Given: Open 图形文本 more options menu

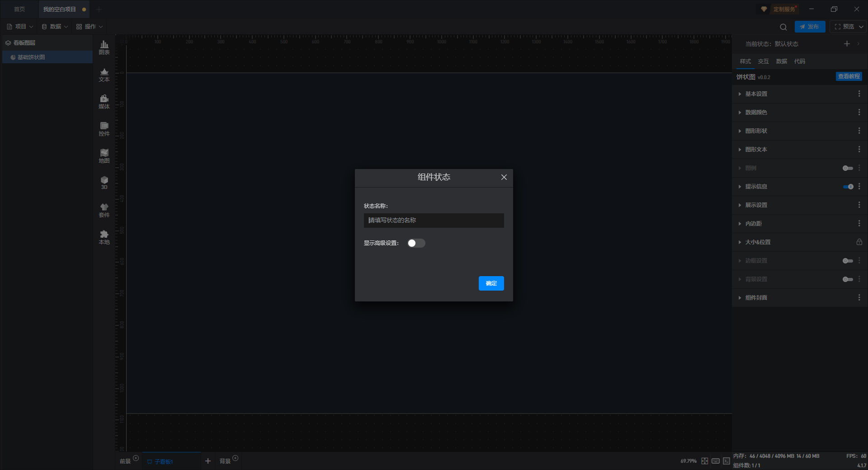Looking at the screenshot, I should [x=859, y=149].
